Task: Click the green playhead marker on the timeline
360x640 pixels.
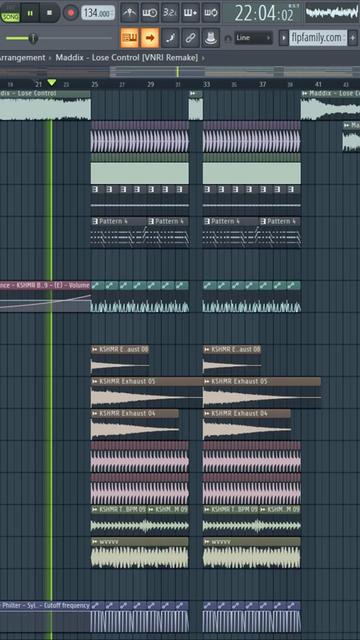Action: click(51, 83)
